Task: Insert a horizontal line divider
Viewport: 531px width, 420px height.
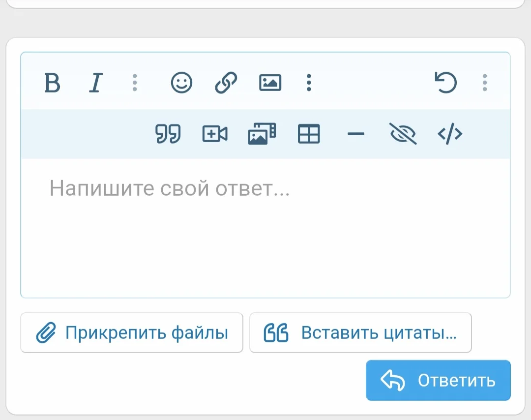Action: click(355, 134)
